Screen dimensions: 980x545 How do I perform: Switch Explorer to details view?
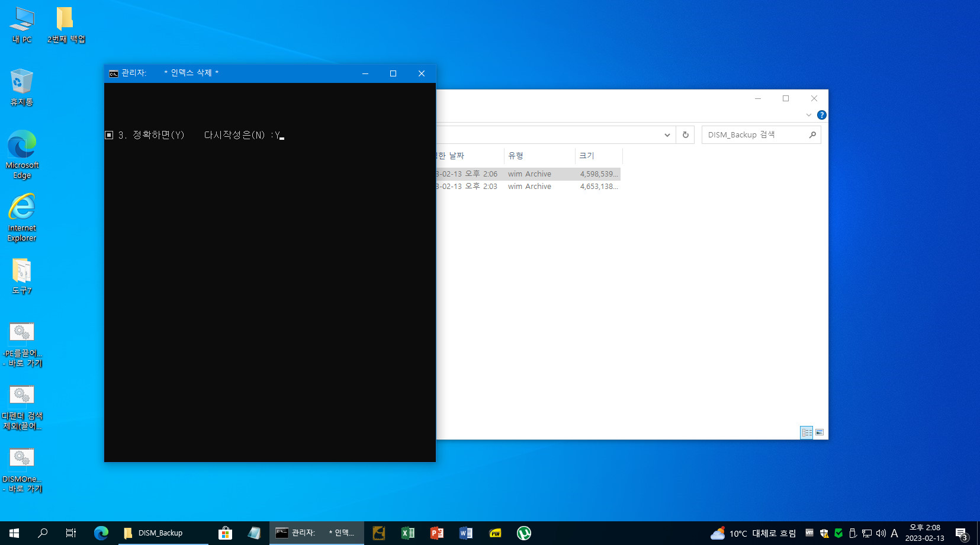pos(807,432)
